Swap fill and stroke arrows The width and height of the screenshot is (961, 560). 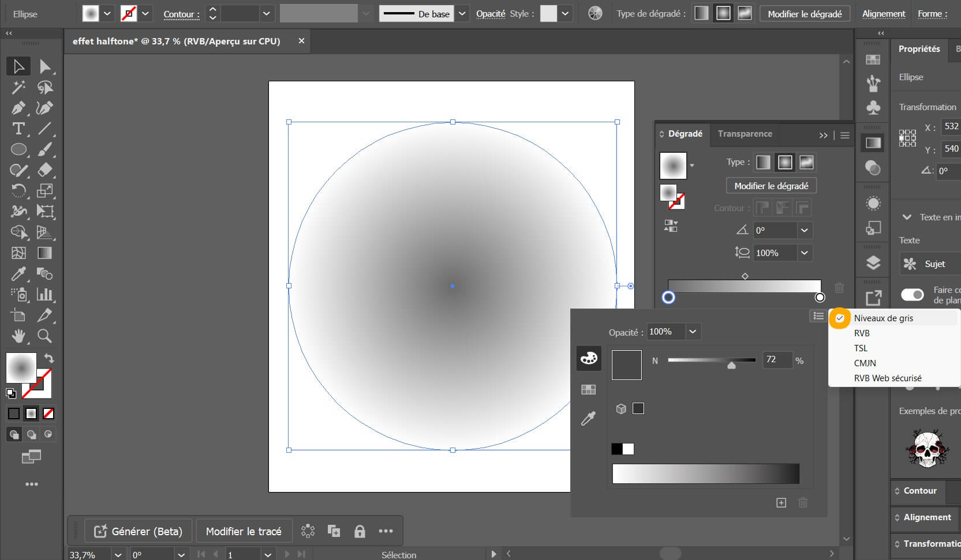(49, 358)
